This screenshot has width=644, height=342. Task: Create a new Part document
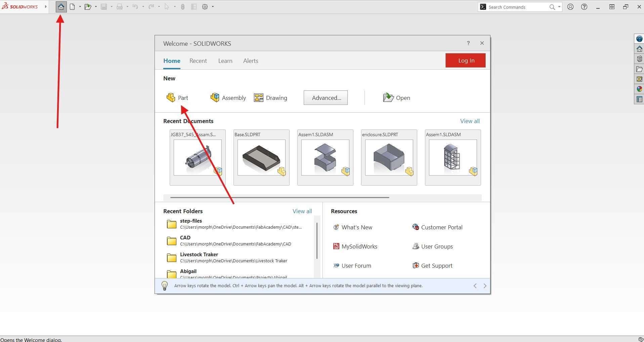click(177, 98)
